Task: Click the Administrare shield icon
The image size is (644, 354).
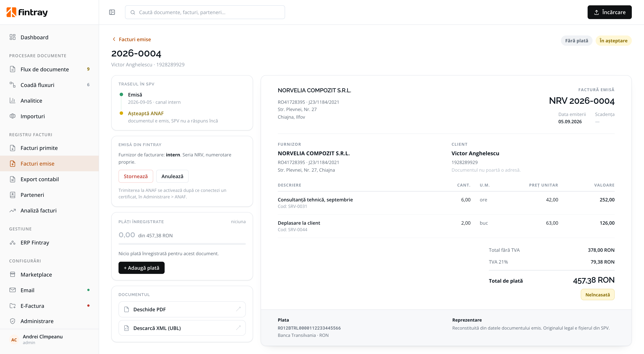Action: (13, 321)
